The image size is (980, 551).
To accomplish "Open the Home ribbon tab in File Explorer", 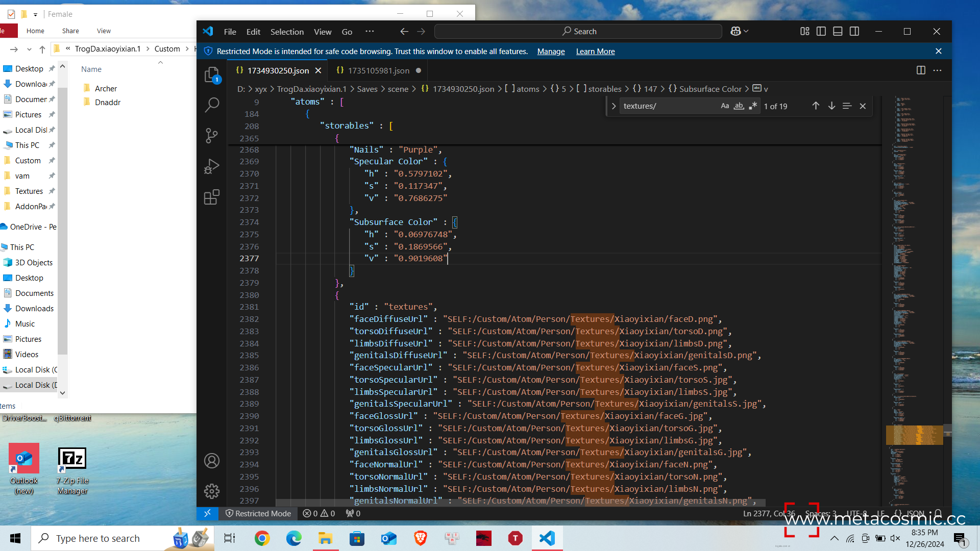I will coord(35,31).
